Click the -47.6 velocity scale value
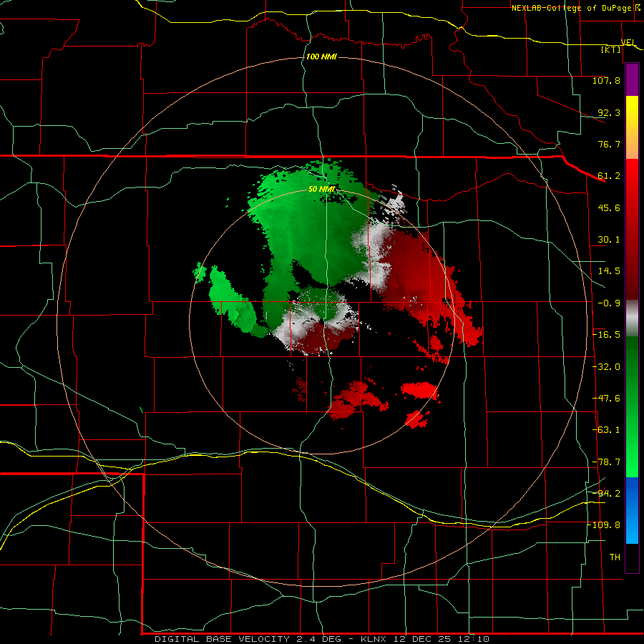Image resolution: width=644 pixels, height=644 pixels. click(606, 399)
